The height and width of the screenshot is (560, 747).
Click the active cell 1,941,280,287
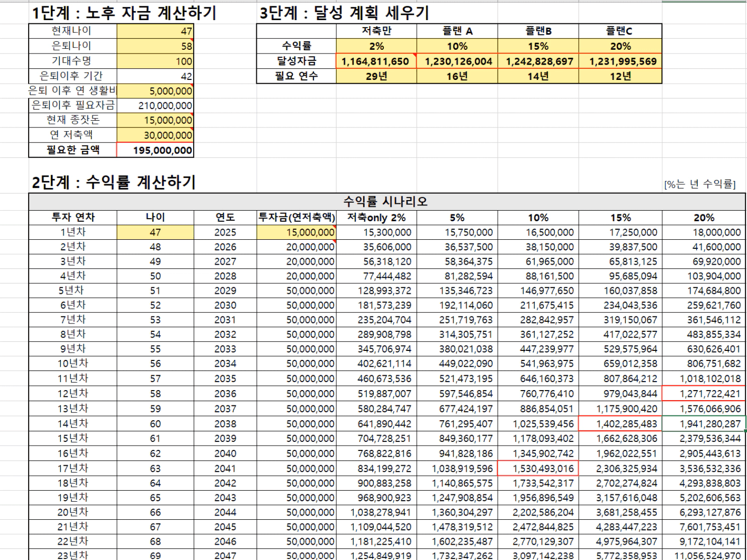[x=704, y=423]
